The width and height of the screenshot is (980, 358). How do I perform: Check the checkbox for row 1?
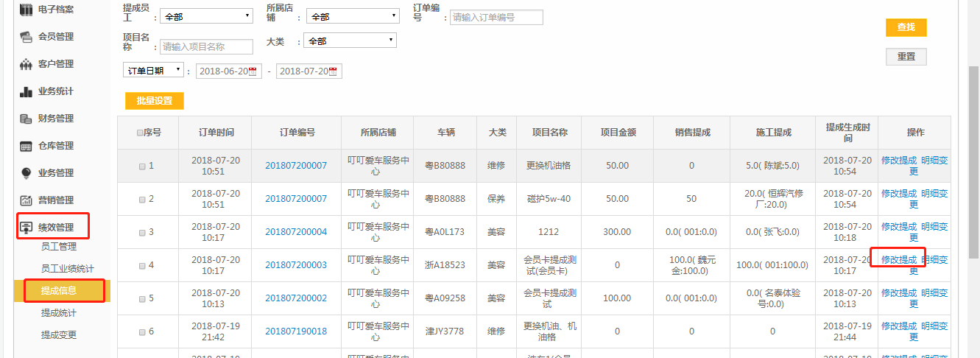pyautogui.click(x=142, y=166)
